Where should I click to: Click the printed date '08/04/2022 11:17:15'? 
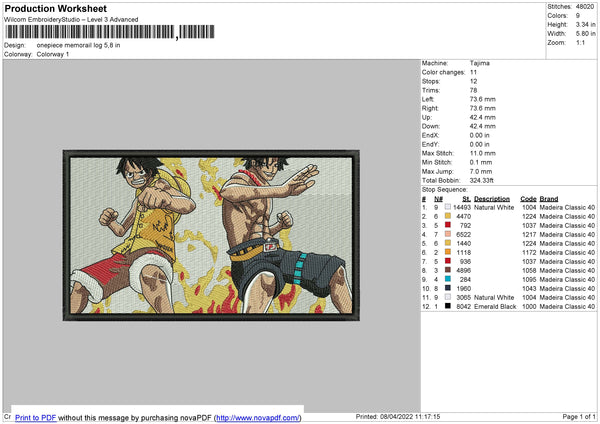(410, 417)
